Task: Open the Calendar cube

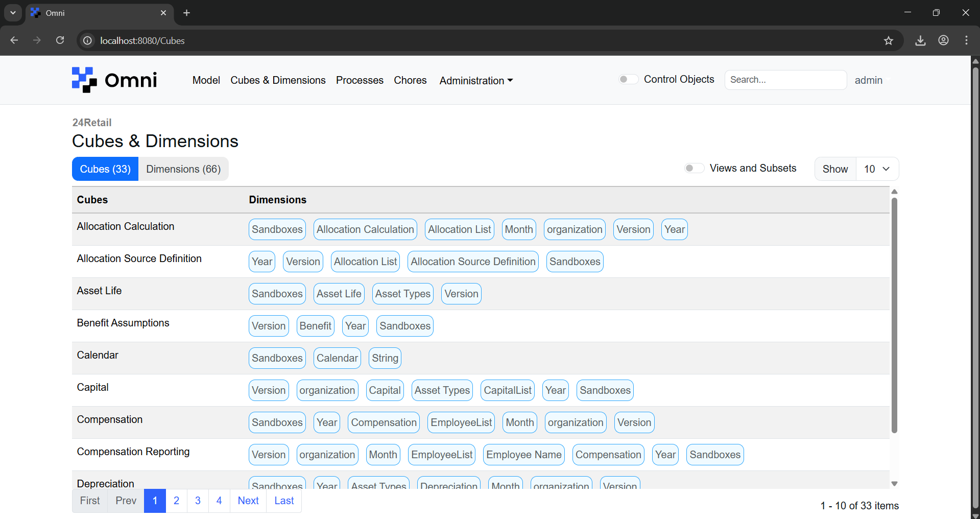Action: (x=98, y=355)
